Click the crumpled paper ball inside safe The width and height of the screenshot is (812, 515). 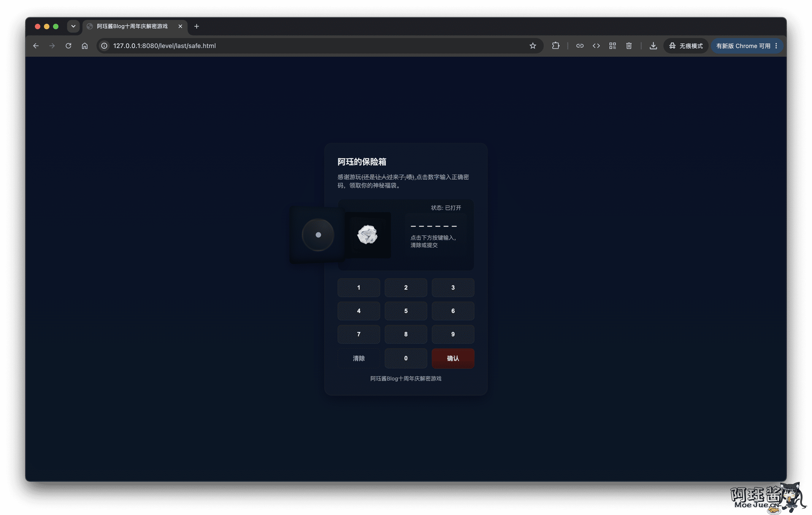[368, 235]
